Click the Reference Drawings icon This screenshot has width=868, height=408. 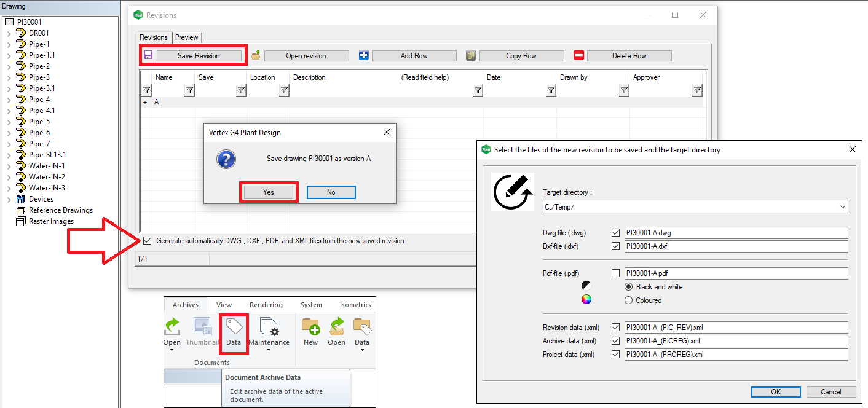(x=21, y=210)
